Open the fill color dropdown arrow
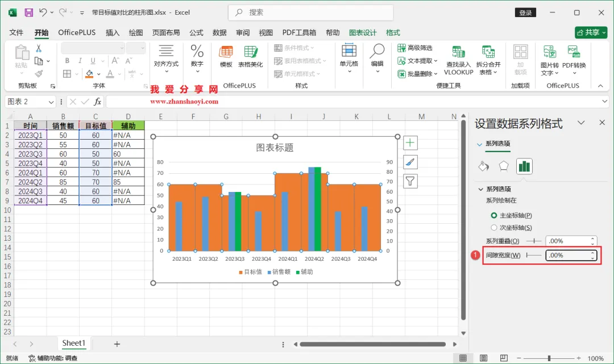 coord(99,74)
